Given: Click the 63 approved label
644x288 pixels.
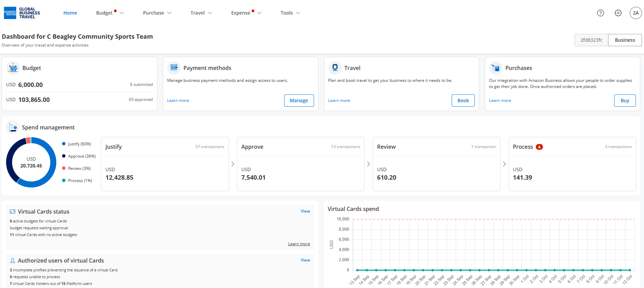Looking at the screenshot, I should click(x=141, y=100).
